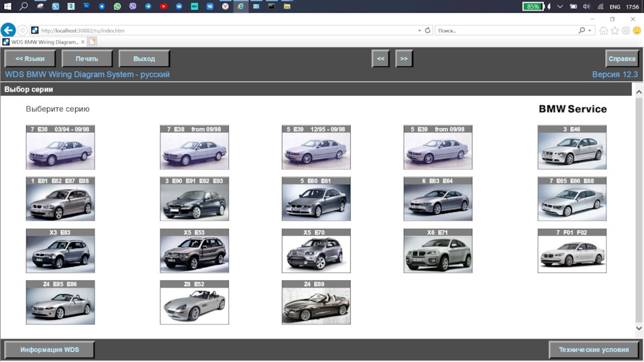Select the 7 E38 from 09/98 series
Image resolution: width=644 pixels, height=362 pixels.
195,147
